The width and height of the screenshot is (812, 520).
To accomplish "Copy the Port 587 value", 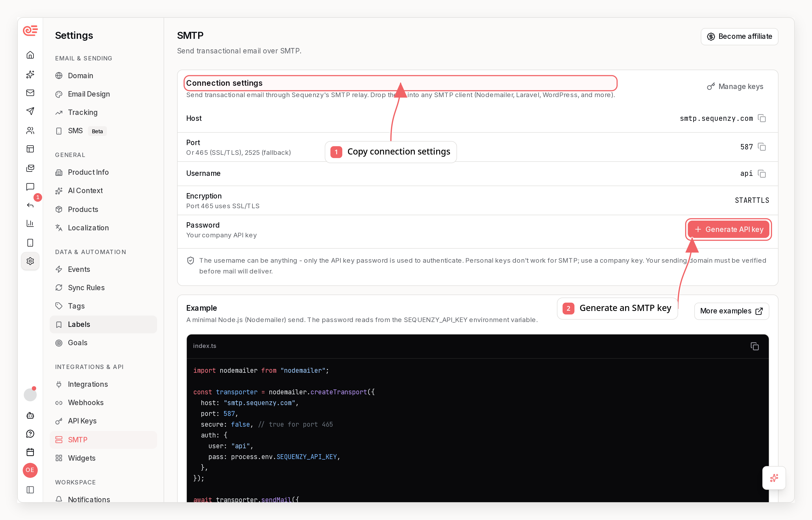I will pyautogui.click(x=762, y=147).
